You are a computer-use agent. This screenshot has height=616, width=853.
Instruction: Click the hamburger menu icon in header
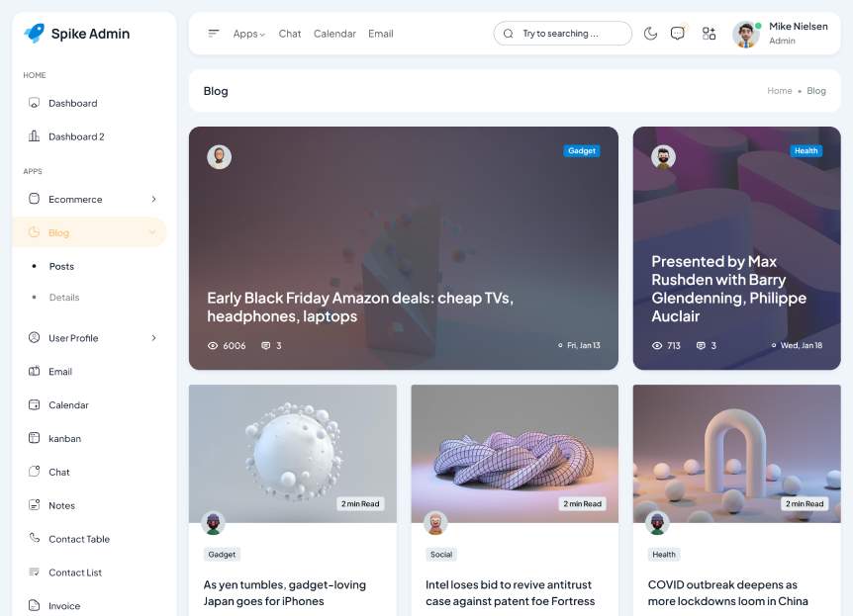point(214,34)
